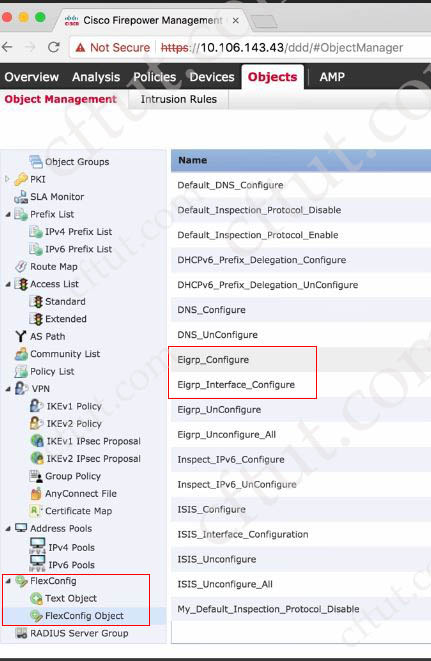
Task: Select FlexConfig Object in tree
Action: click(84, 615)
